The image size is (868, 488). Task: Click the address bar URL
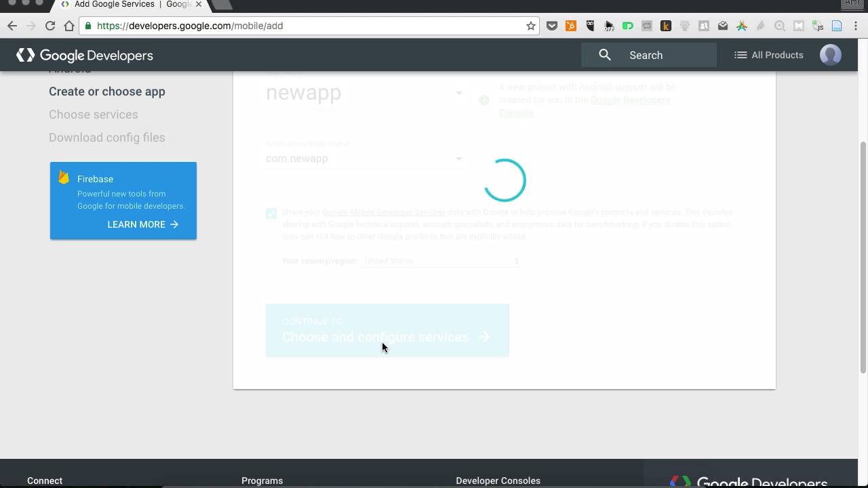tap(190, 26)
